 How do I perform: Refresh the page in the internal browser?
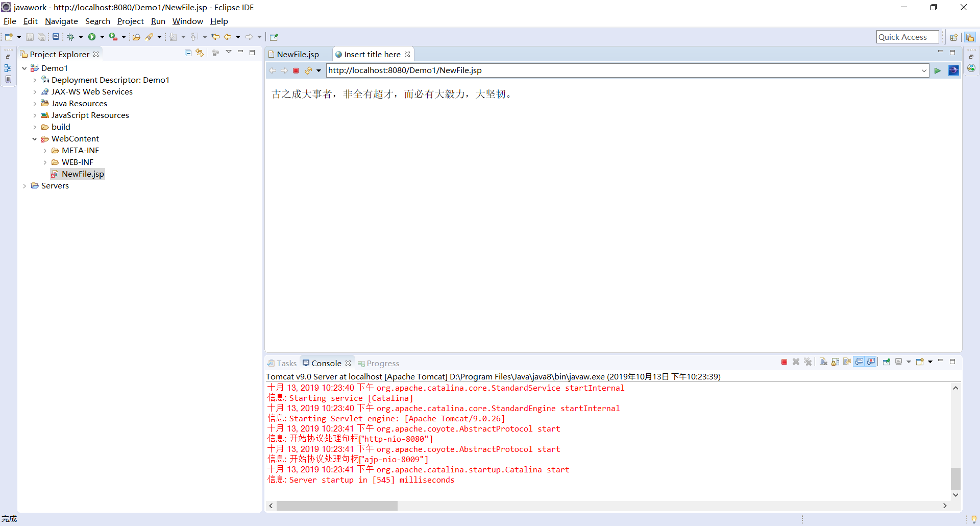point(308,70)
